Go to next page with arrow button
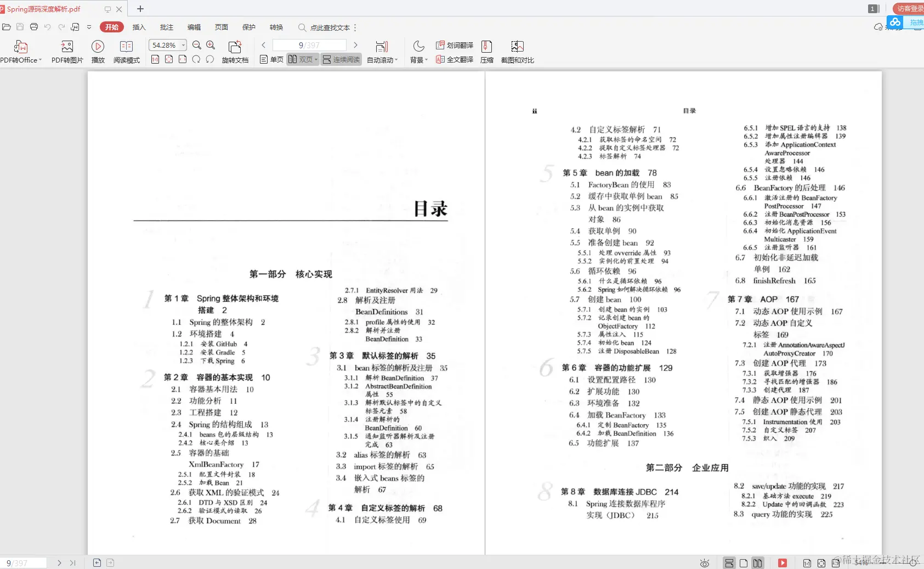 (356, 45)
